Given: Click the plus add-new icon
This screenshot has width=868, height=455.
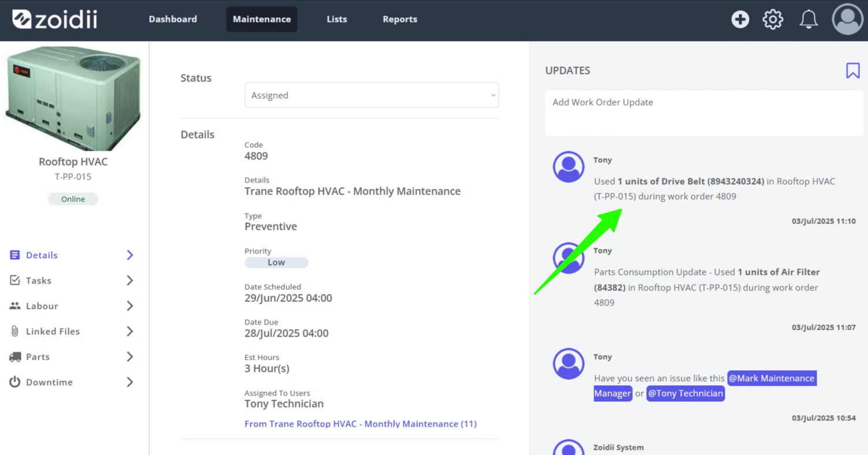Looking at the screenshot, I should coord(740,19).
